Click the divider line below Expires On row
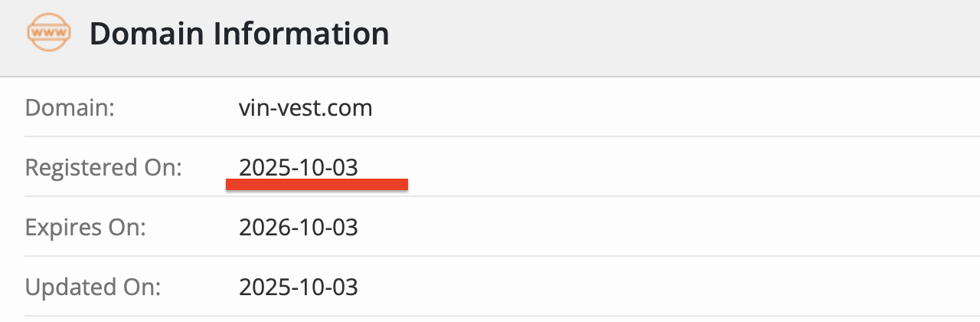 tap(490, 256)
